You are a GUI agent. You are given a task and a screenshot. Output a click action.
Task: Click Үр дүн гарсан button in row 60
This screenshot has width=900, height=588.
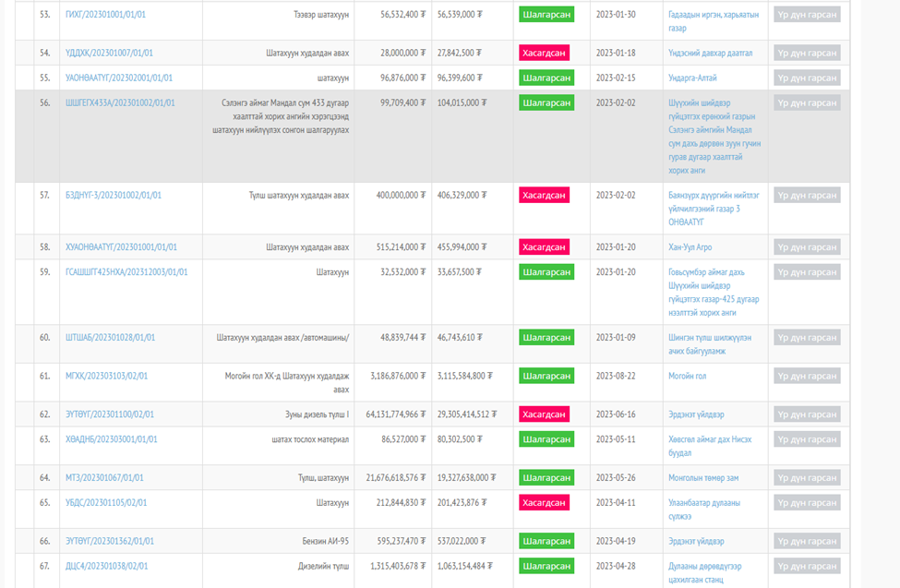click(x=807, y=338)
